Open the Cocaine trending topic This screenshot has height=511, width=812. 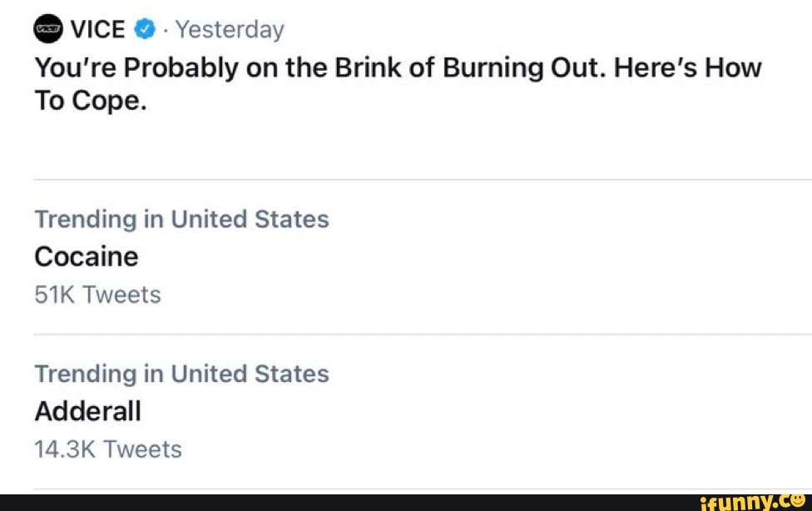pyautogui.click(x=86, y=257)
